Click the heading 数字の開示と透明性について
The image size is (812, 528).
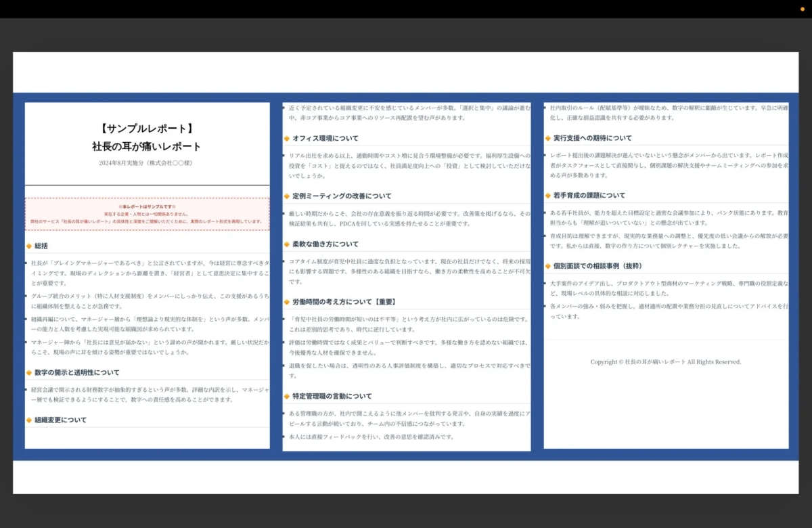coord(76,372)
